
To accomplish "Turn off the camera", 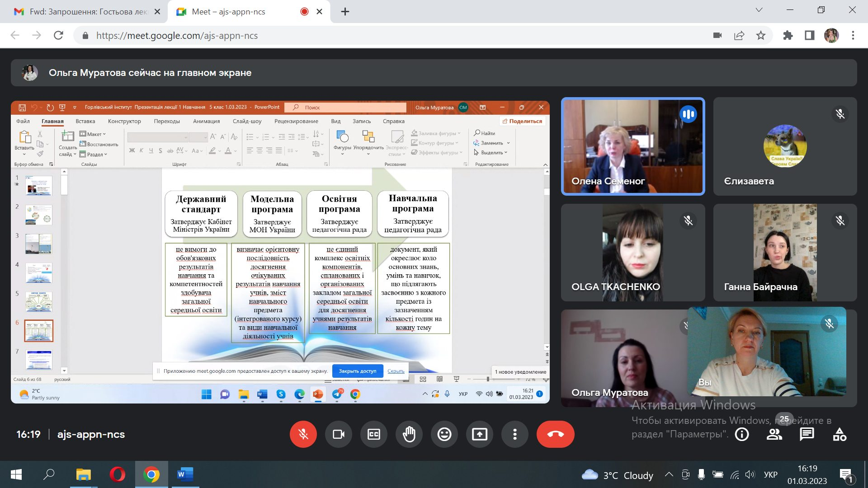I will 339,434.
